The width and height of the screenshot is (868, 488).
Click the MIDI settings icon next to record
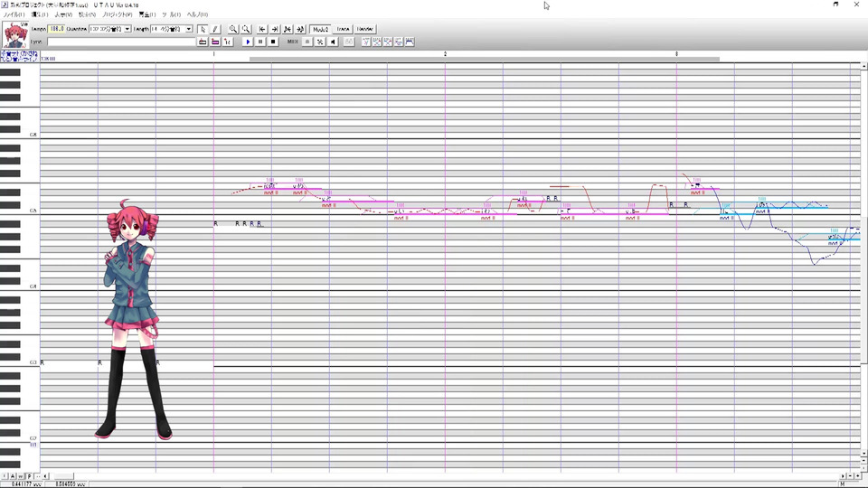coord(320,42)
